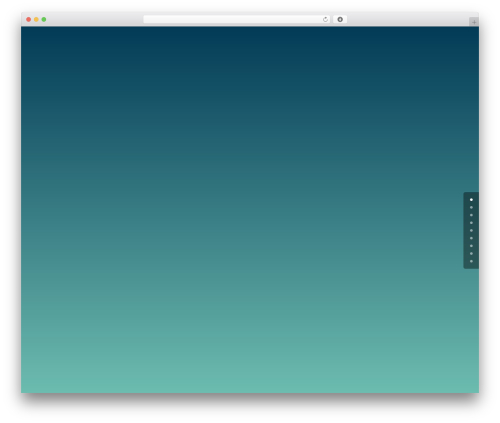
Task: Click the round download icon beside address bar
Action: coord(340,20)
